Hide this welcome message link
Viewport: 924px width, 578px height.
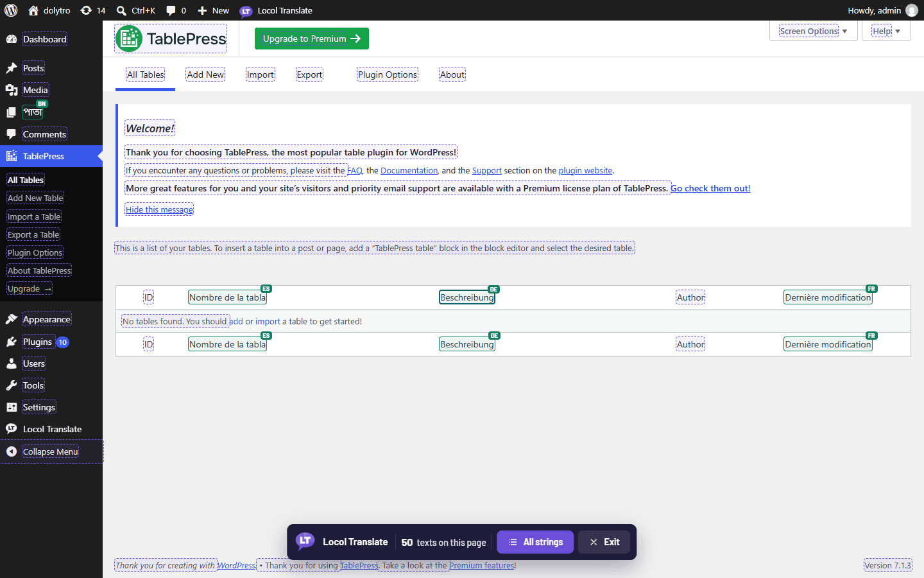[159, 209]
